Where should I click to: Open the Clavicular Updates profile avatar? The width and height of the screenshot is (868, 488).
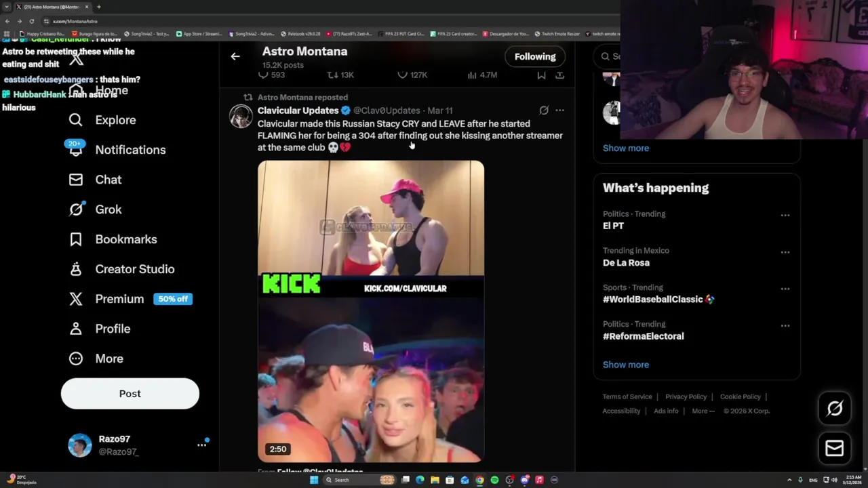241,116
